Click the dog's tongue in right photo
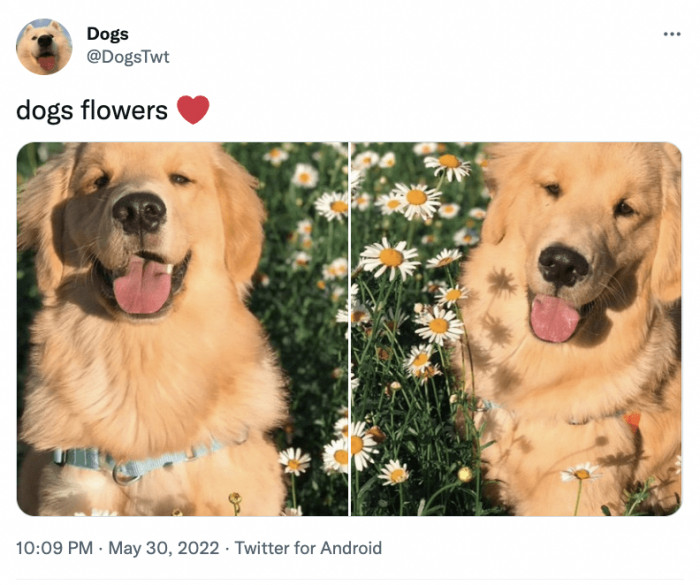This screenshot has height=585, width=700. coord(554,319)
